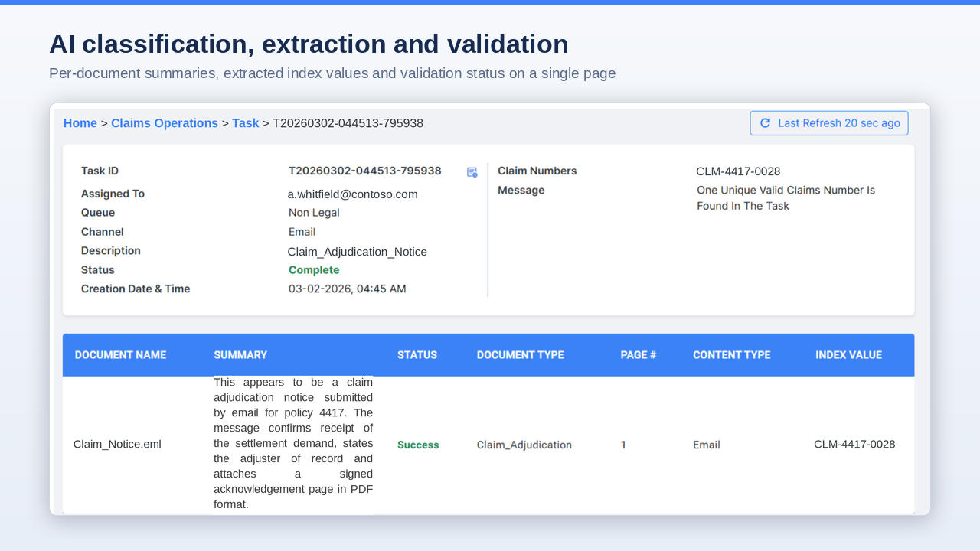Screen dimensions: 980x551
Task: Click the Channel value Email in task details
Action: (302, 232)
